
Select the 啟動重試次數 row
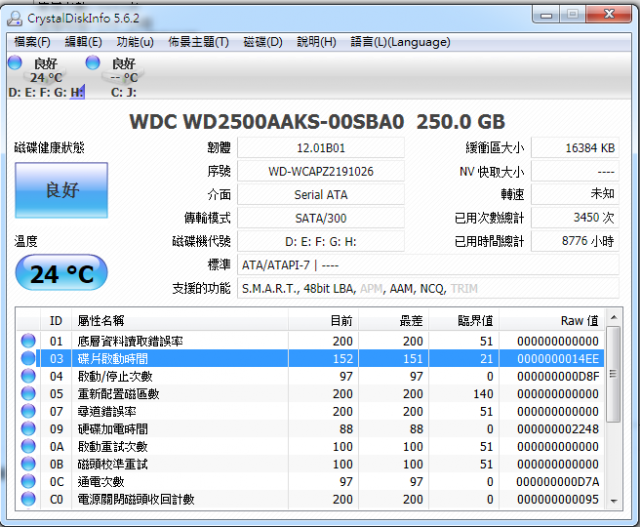pyautogui.click(x=311, y=446)
